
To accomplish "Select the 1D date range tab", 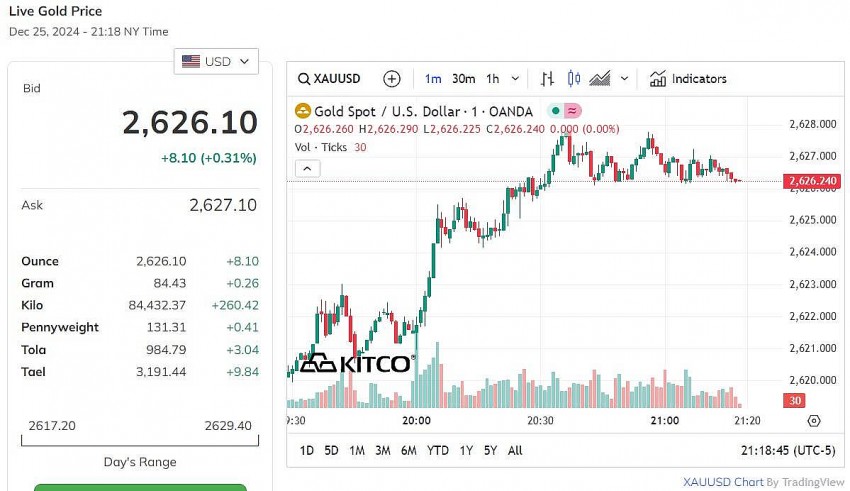I will click(307, 451).
